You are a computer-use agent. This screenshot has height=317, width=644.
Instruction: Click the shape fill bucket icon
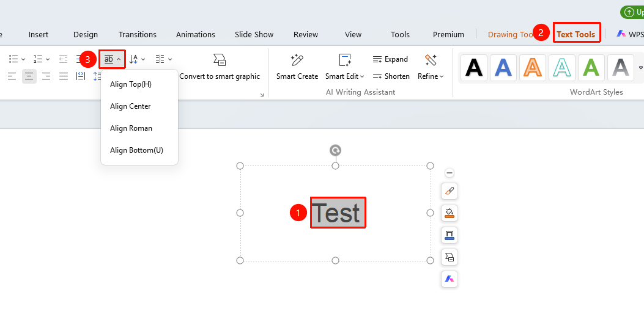tap(450, 213)
